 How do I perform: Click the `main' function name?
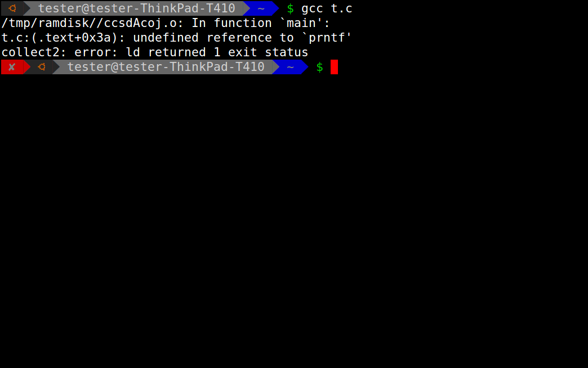301,23
